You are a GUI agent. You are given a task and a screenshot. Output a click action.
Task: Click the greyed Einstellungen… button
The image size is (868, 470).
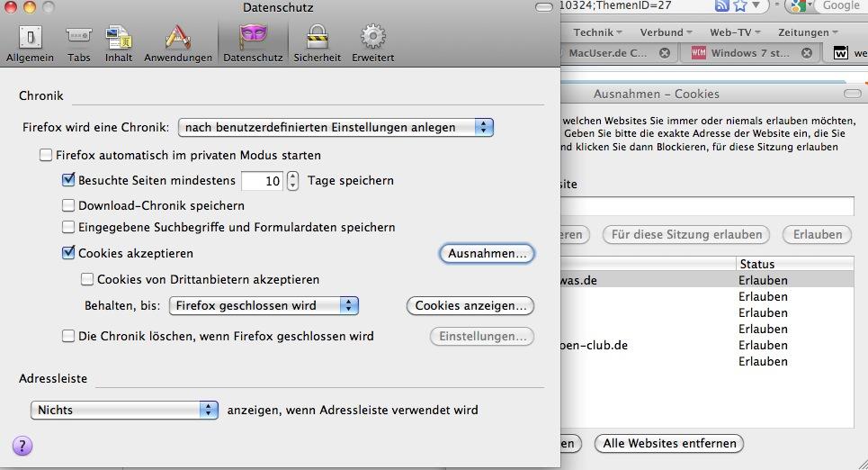[x=481, y=337]
